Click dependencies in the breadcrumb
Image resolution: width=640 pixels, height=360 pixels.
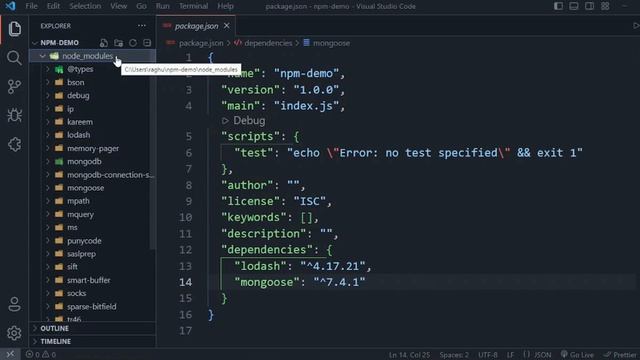pyautogui.click(x=268, y=43)
